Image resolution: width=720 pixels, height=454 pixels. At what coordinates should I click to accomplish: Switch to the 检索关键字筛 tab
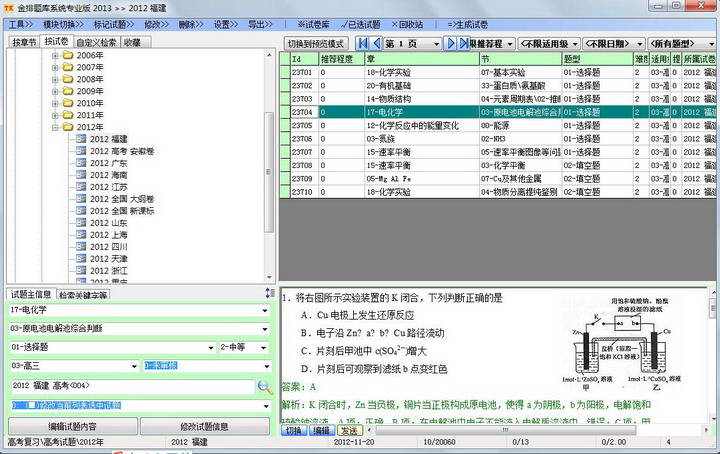click(x=83, y=295)
